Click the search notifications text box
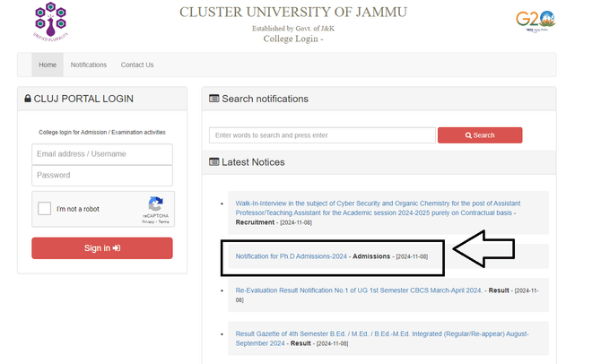The image size is (601, 364). point(322,135)
